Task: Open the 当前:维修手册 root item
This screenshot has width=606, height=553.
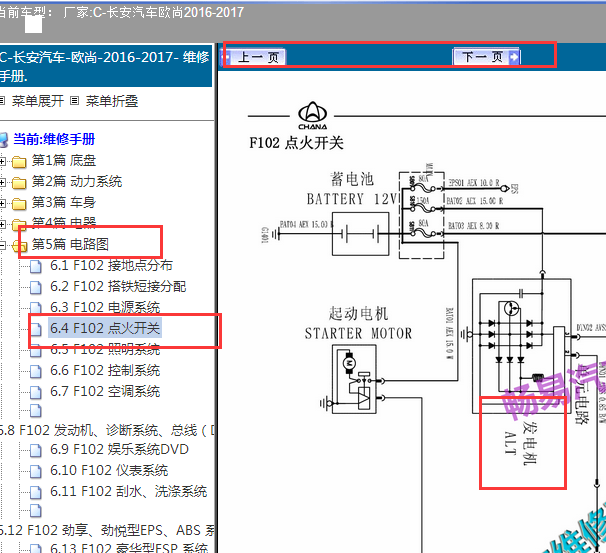Action: 54,139
